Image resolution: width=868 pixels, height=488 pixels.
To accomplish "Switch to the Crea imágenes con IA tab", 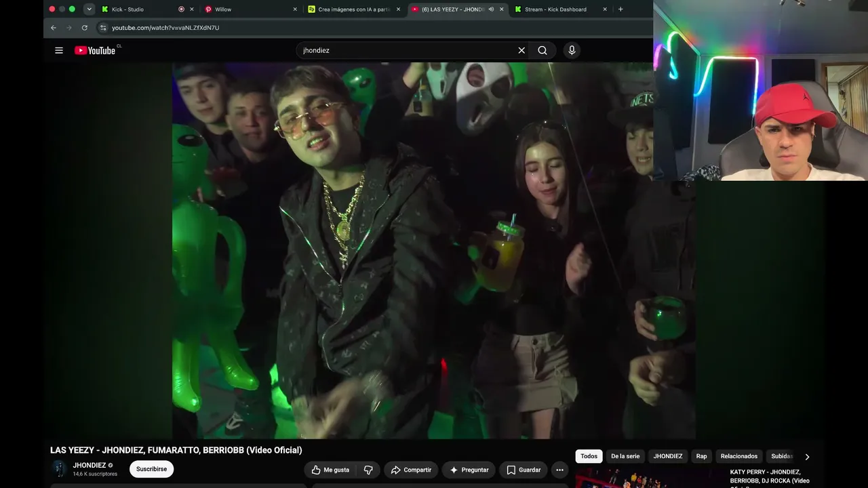I will point(354,9).
